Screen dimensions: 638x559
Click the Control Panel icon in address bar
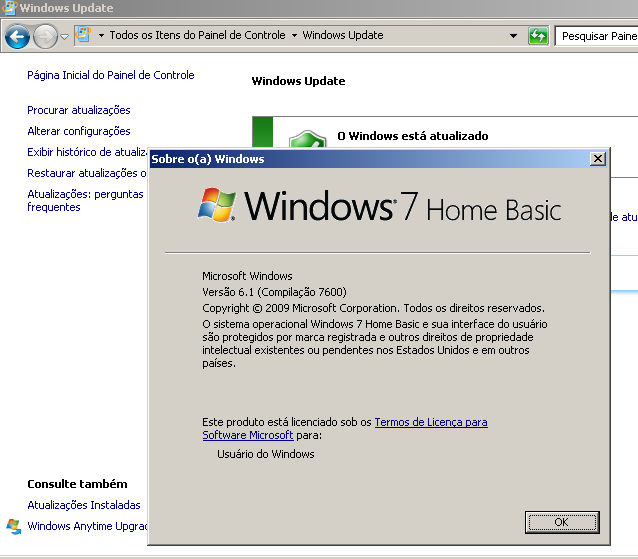click(83, 35)
